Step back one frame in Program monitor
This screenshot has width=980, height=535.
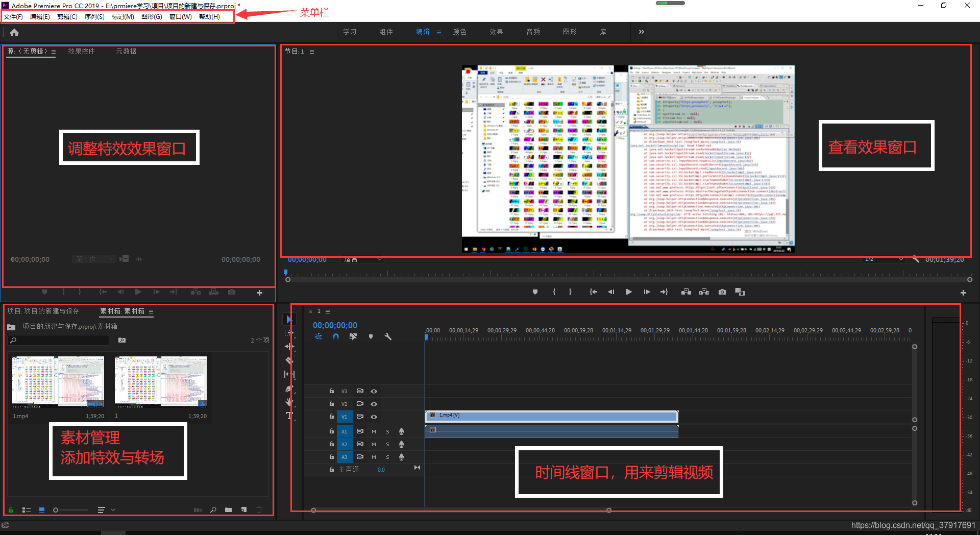(611, 292)
